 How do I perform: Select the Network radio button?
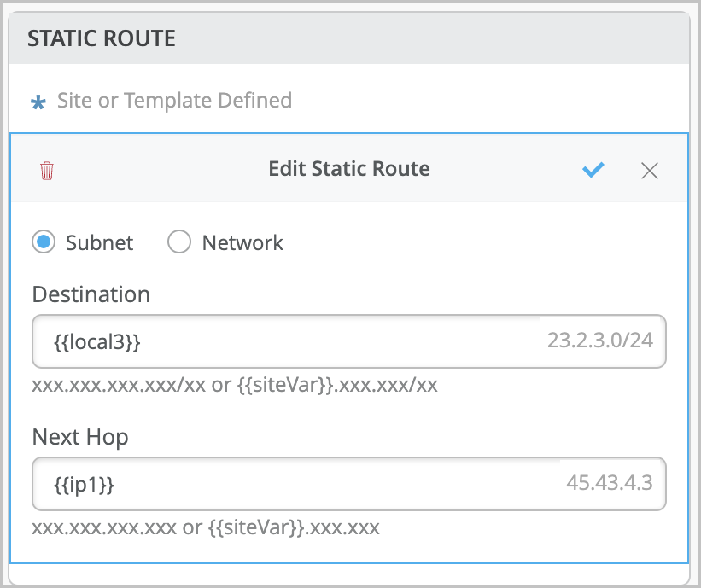[x=179, y=242]
